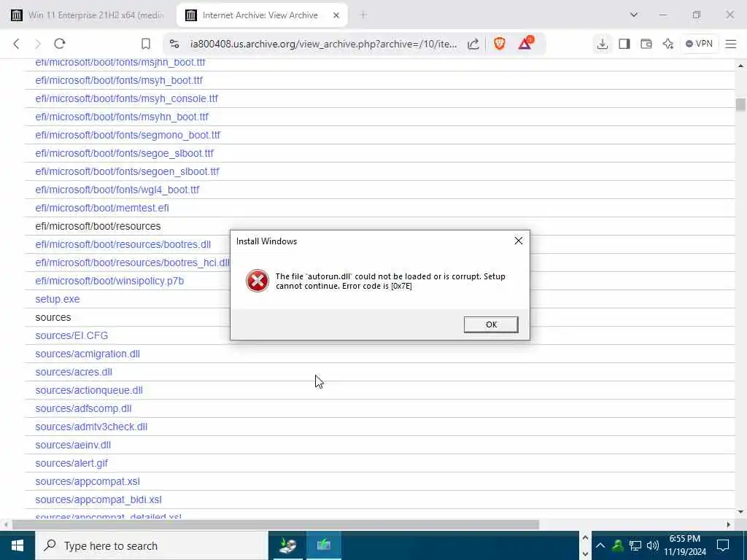Close the Install Windows error dialog
The image size is (747, 560).
(519, 241)
